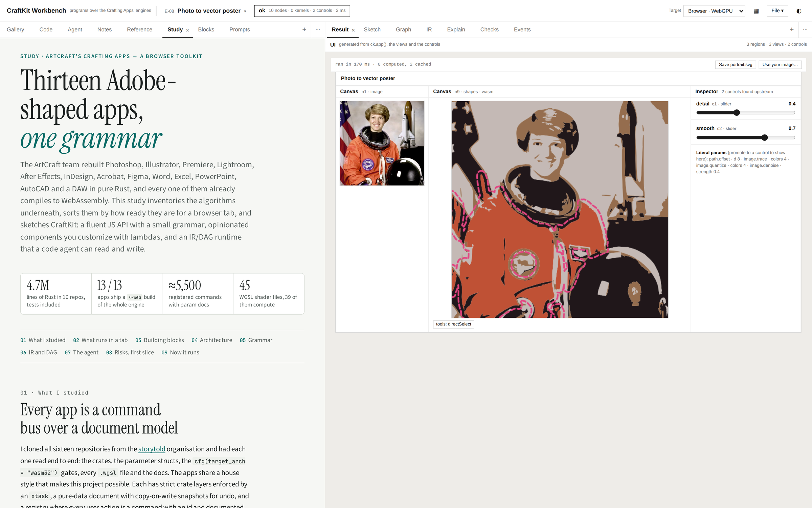Viewport: 812px width, 508px height.
Task: Click the ok status badge
Action: pos(302,11)
